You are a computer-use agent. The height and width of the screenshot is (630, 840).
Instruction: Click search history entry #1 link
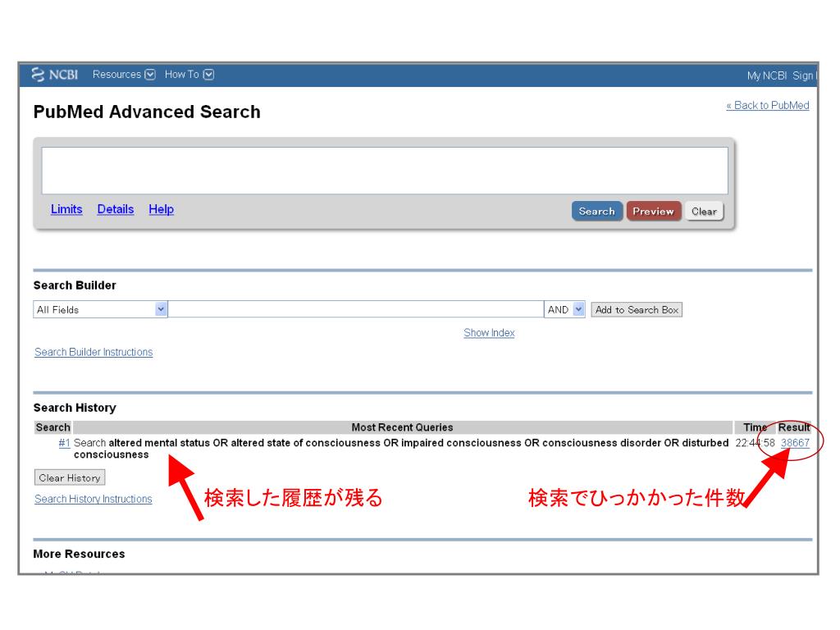[64, 443]
